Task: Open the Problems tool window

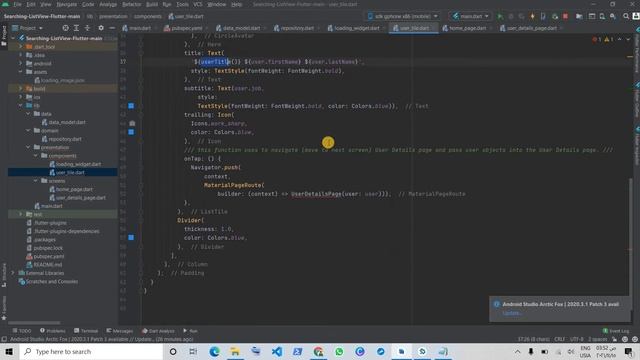Action: (x=53, y=331)
